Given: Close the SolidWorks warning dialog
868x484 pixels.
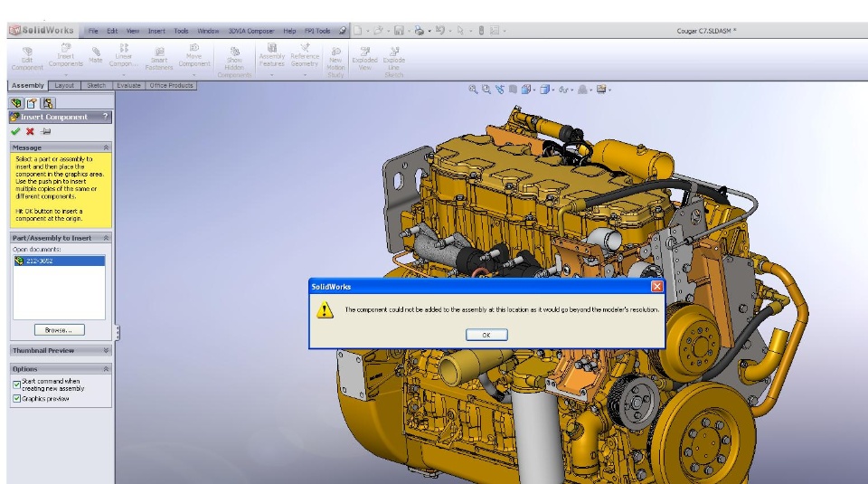Looking at the screenshot, I should point(657,286).
